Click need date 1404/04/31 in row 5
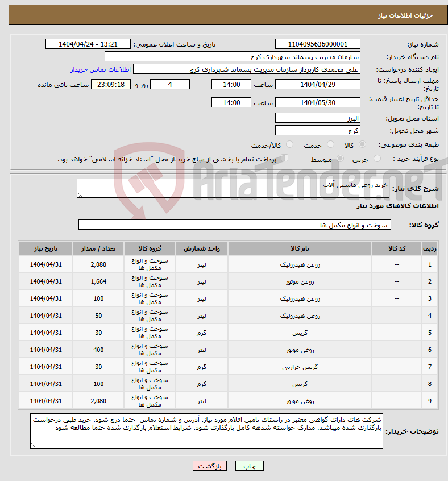 pos(45,333)
